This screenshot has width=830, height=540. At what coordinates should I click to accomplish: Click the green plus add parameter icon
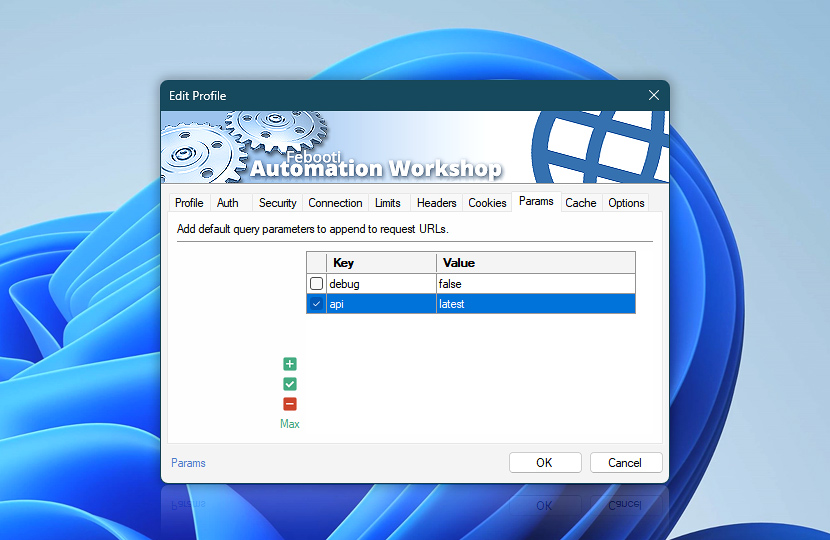point(290,364)
